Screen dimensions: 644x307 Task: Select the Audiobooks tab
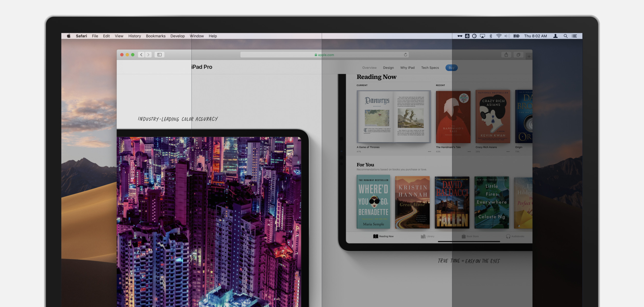(515, 236)
